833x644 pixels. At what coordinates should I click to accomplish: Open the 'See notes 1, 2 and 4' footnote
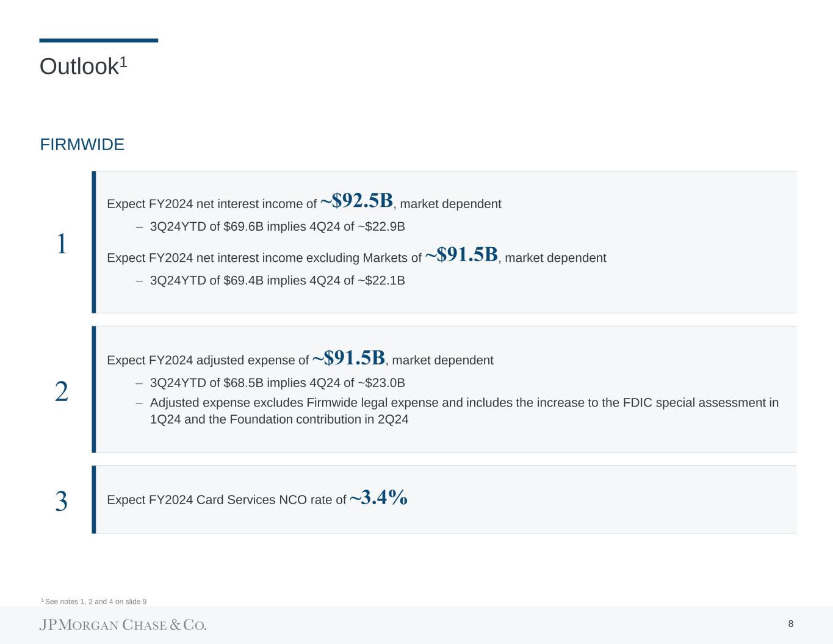(95, 602)
